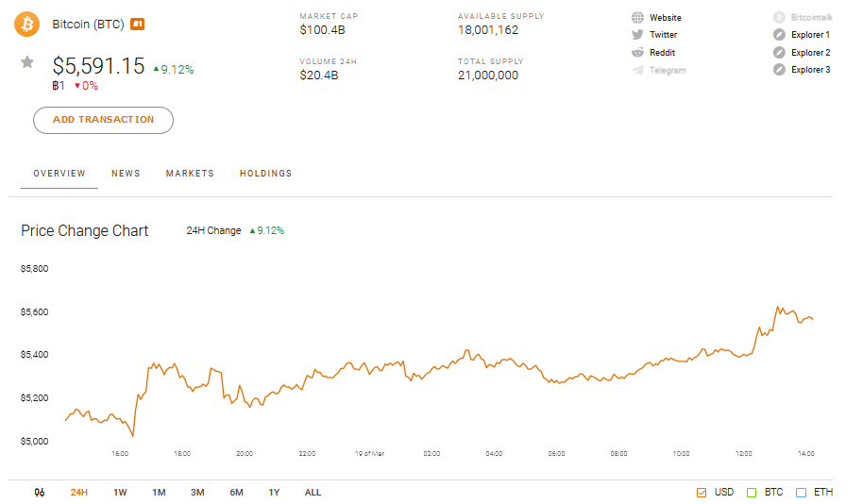Screen dimensions: 863x504
Task: Click the red 0% BTC change
Action: [x=87, y=86]
